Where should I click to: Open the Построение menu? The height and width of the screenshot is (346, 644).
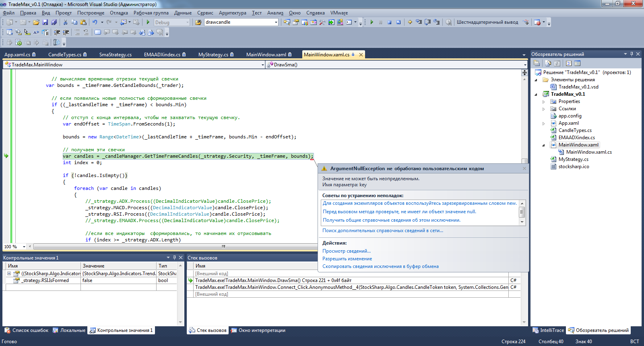tap(91, 13)
